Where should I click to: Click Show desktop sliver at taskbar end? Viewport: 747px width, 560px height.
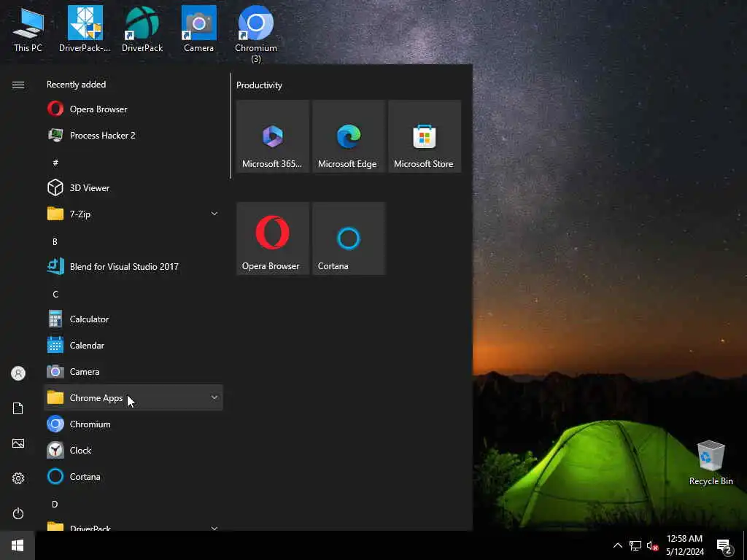(745, 545)
